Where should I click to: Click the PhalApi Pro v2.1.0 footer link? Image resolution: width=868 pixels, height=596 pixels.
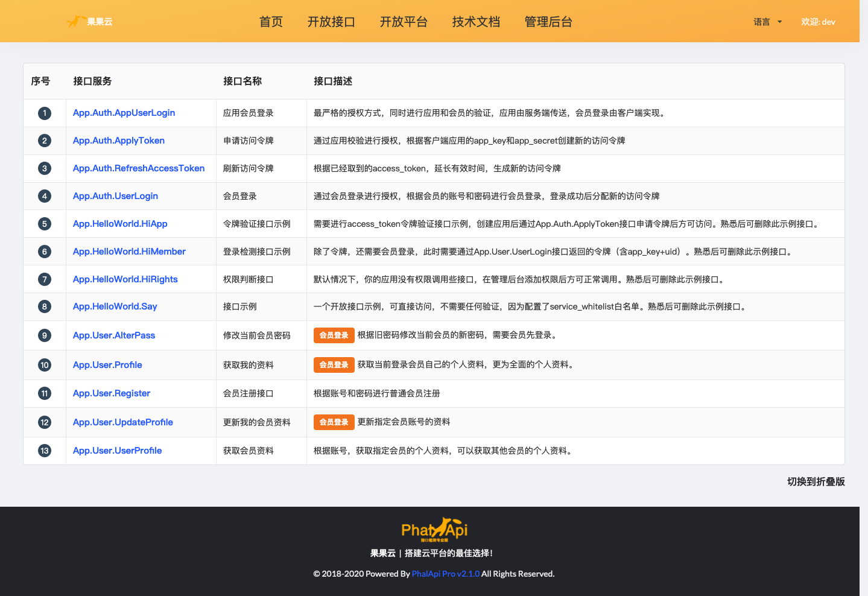pyautogui.click(x=445, y=574)
